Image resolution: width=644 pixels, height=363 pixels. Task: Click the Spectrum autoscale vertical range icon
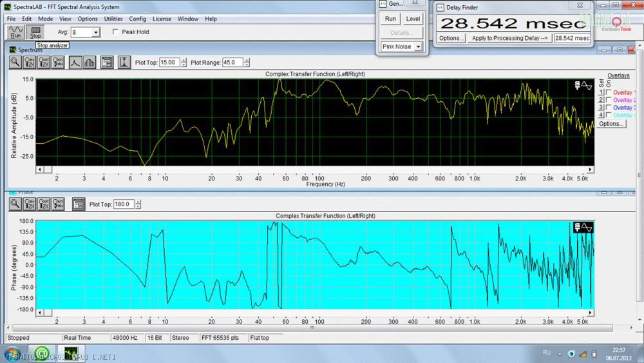click(124, 63)
